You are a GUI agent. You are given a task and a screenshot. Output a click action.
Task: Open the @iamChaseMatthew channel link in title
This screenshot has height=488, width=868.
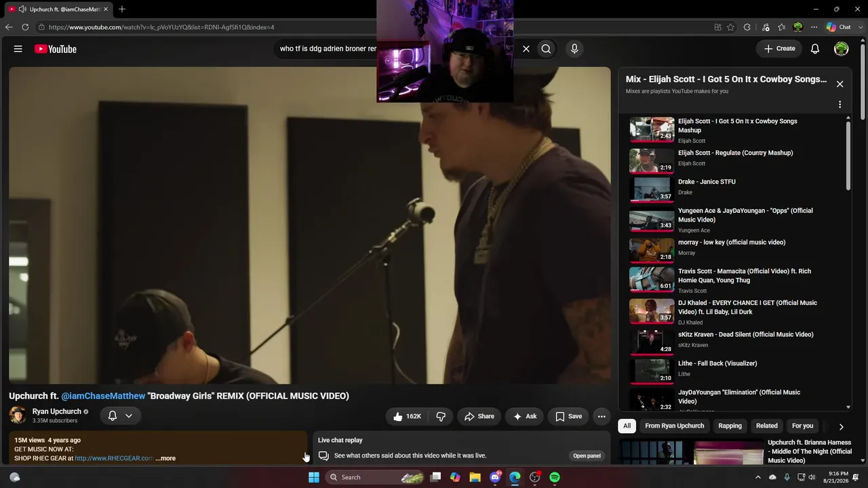pyautogui.click(x=103, y=396)
